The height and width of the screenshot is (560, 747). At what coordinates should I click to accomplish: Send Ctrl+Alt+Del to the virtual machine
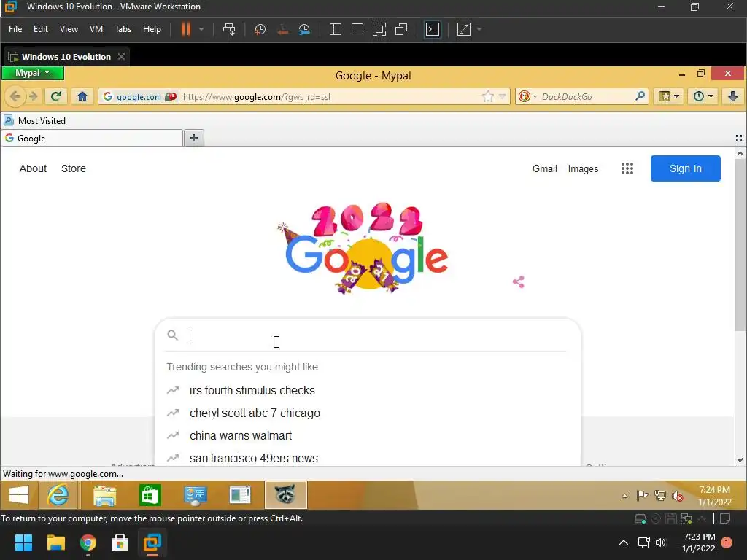tap(229, 29)
